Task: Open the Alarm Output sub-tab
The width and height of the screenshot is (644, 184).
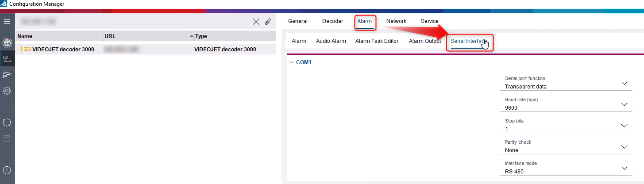Action: point(425,41)
